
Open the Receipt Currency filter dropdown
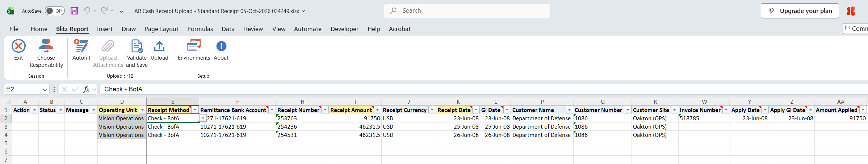click(x=432, y=110)
